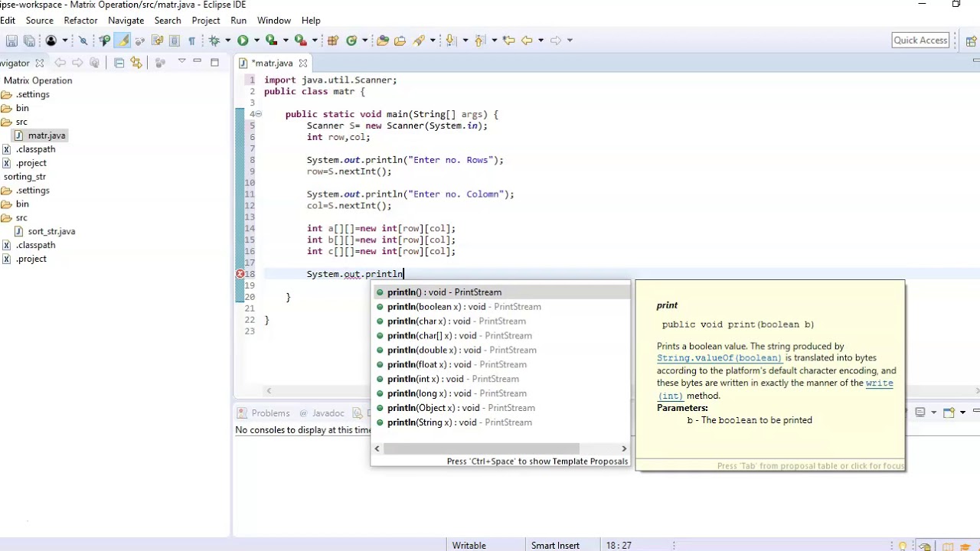Click the Back navigation arrow in main toolbar
The width and height of the screenshot is (980, 551).
tap(527, 41)
